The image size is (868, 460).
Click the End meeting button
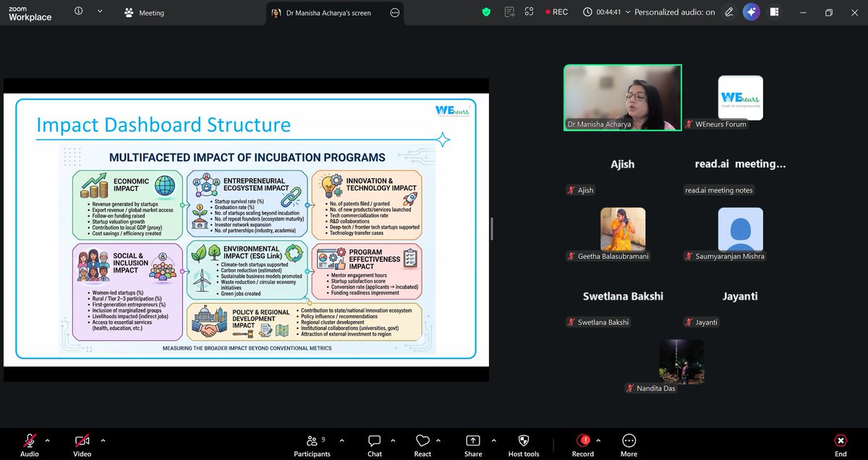click(x=841, y=444)
